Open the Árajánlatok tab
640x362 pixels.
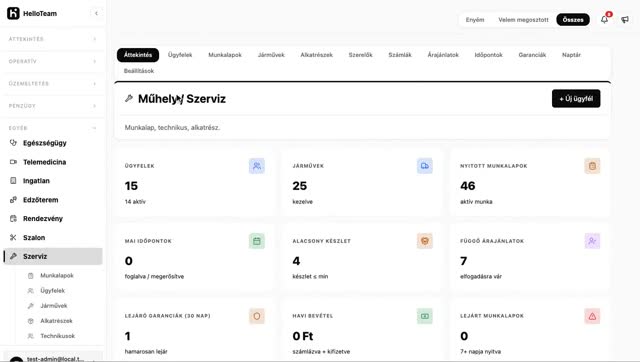tap(443, 55)
